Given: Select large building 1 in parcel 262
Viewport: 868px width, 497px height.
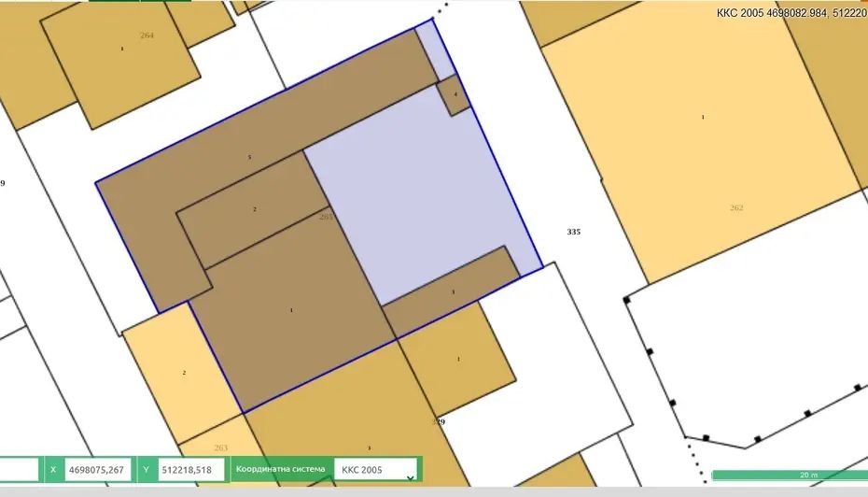Looking at the screenshot, I should (702, 117).
